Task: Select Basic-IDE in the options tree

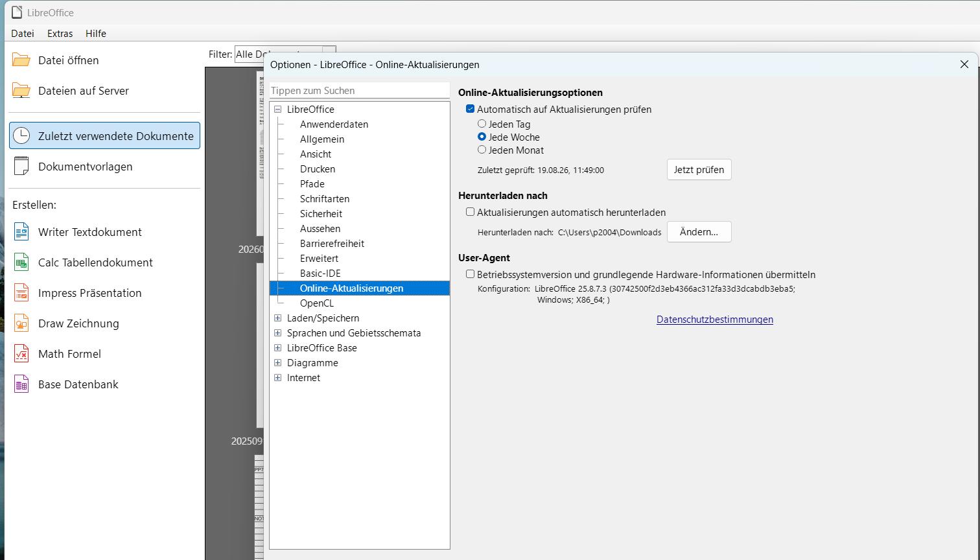Action: pos(320,274)
